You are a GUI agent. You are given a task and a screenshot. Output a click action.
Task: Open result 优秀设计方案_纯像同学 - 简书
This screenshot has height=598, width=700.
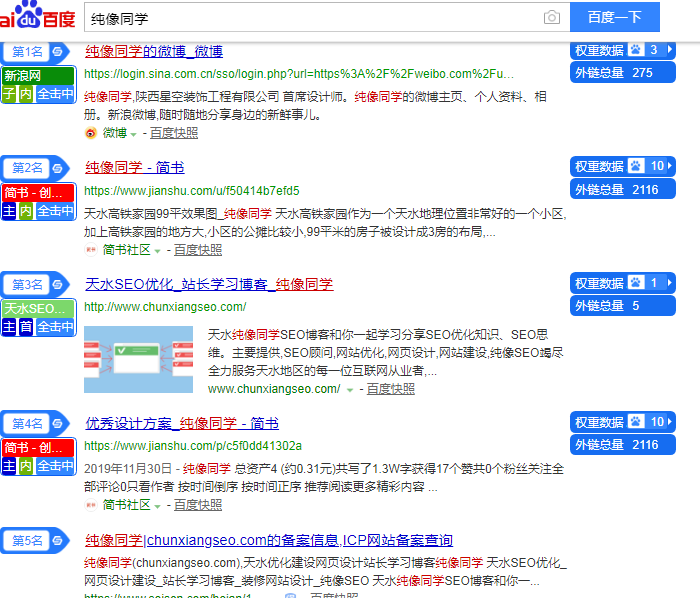click(182, 423)
